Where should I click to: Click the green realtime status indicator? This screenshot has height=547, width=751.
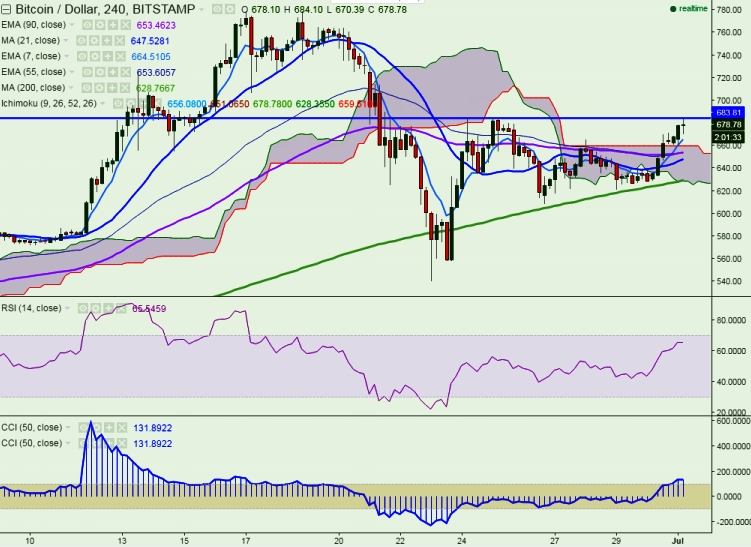pyautogui.click(x=672, y=8)
